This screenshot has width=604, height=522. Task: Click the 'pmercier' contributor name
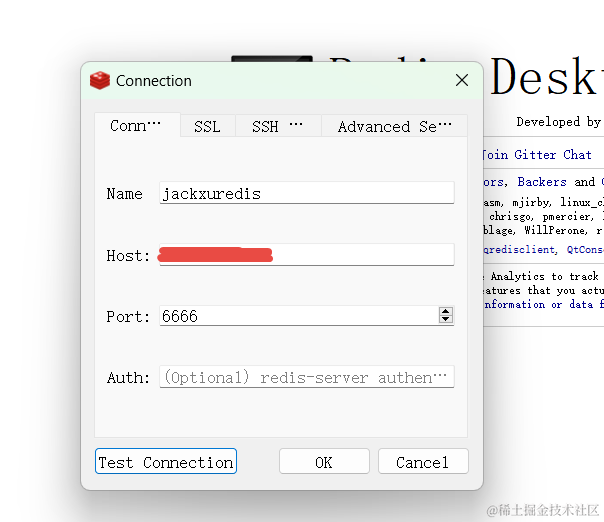click(568, 217)
